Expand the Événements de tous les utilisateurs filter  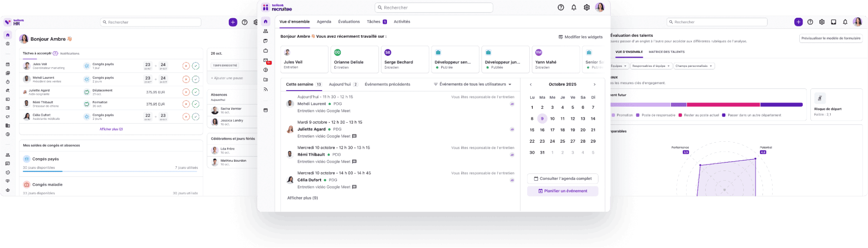472,84
